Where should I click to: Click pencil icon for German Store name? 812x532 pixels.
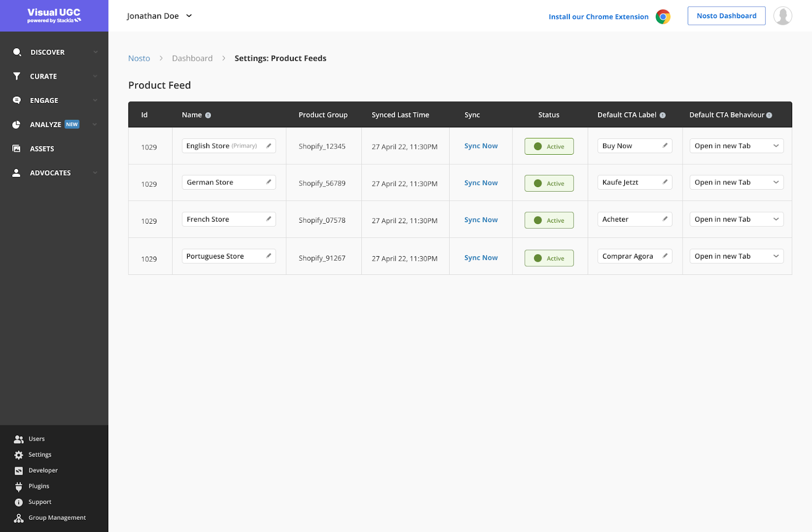point(269,182)
